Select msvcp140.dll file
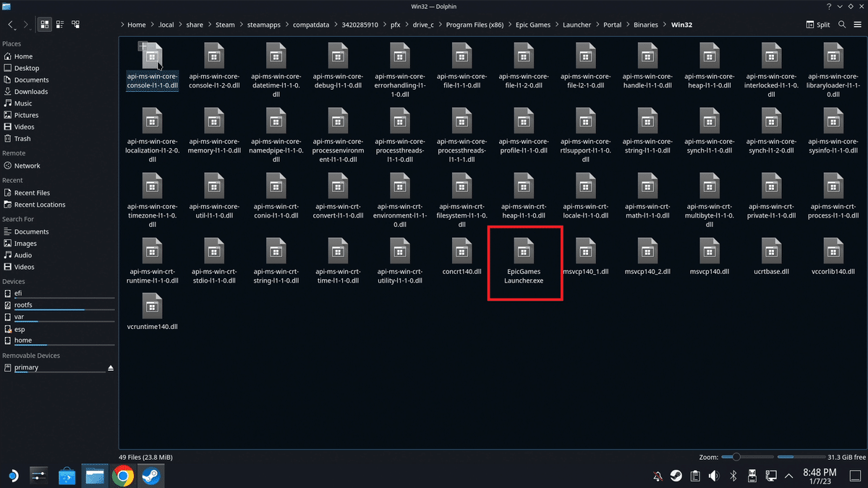Image resolution: width=868 pixels, height=488 pixels. [710, 258]
